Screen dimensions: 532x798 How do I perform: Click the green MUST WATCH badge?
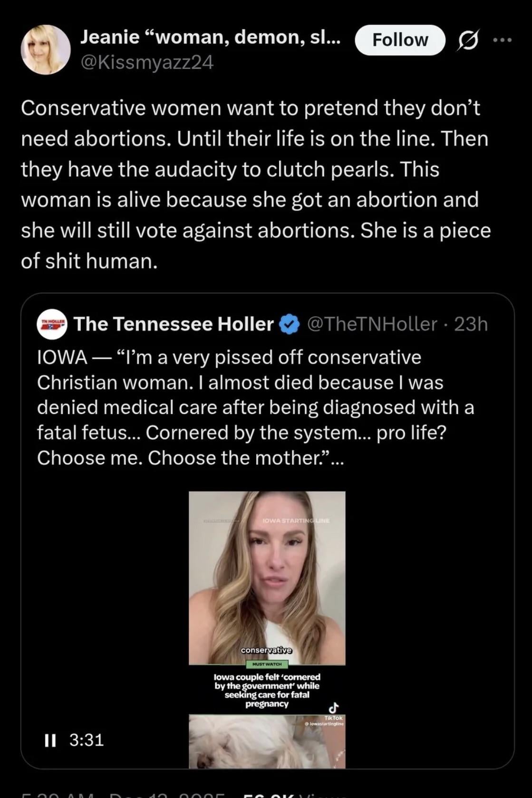click(267, 664)
